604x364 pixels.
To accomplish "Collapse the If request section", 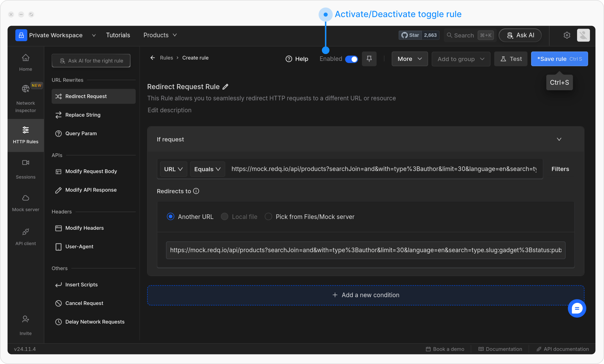I will point(559,139).
